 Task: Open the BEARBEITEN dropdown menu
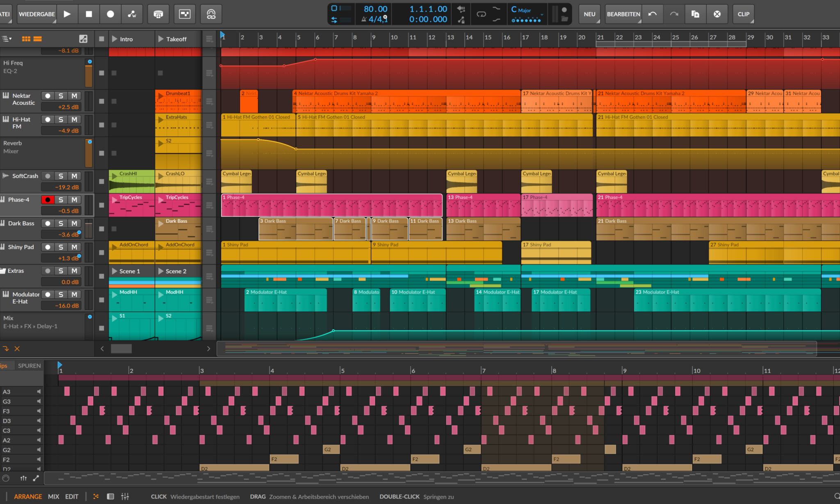tap(623, 14)
